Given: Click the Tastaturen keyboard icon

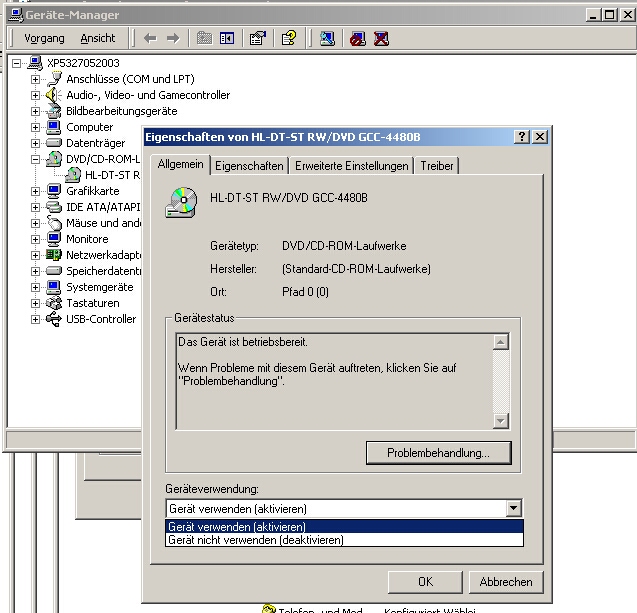Looking at the screenshot, I should (x=54, y=303).
